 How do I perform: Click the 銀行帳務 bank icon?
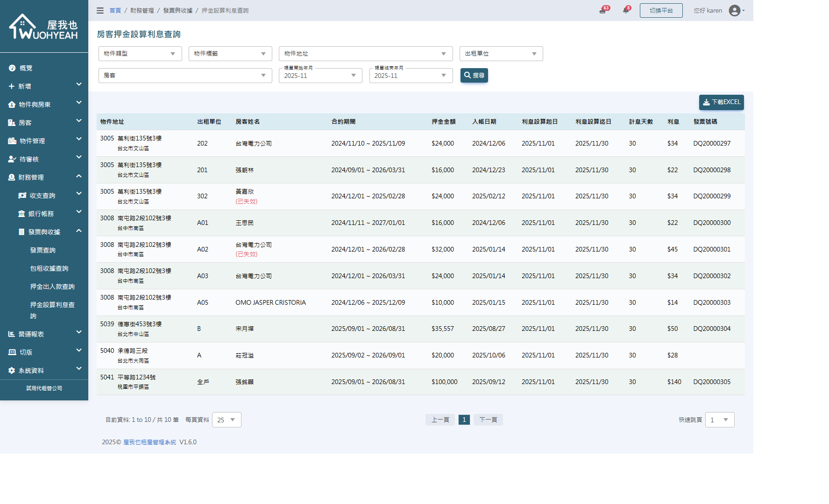[21, 214]
